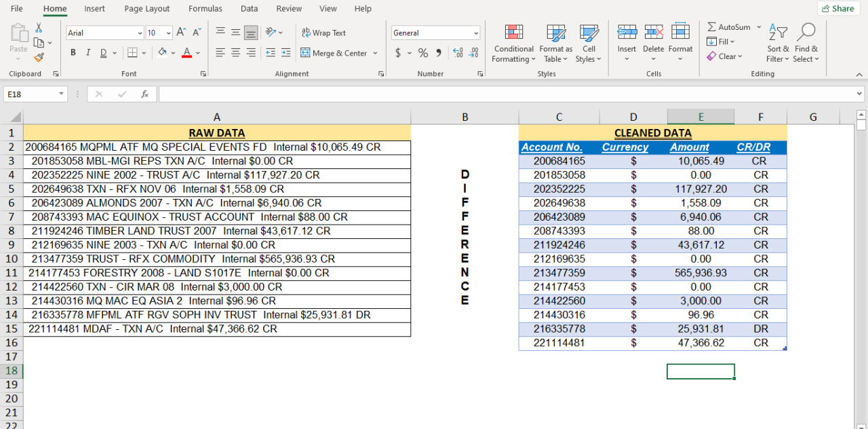Image resolution: width=868 pixels, height=429 pixels.
Task: Toggle Italic formatting
Action: (88, 53)
